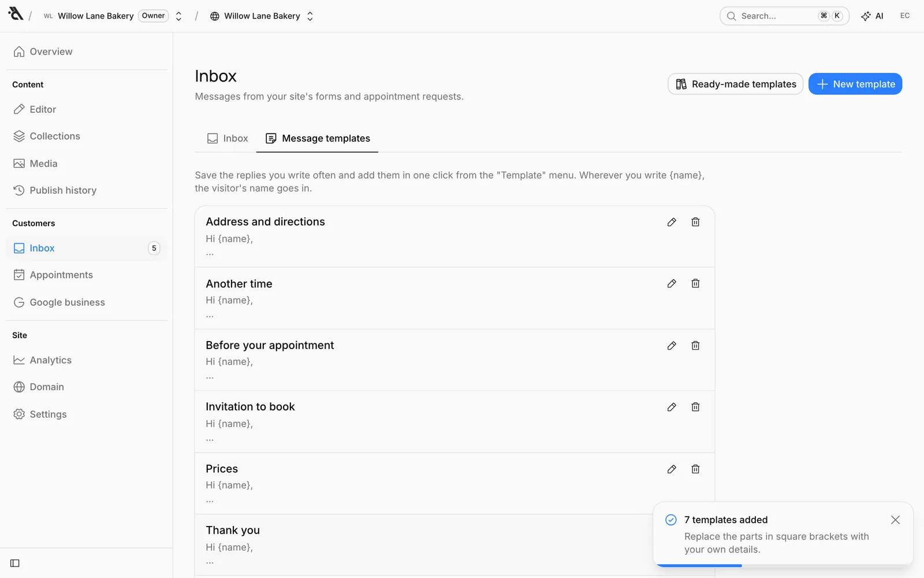Open Appointments page
Viewport: 924px width, 578px height.
(87, 275)
